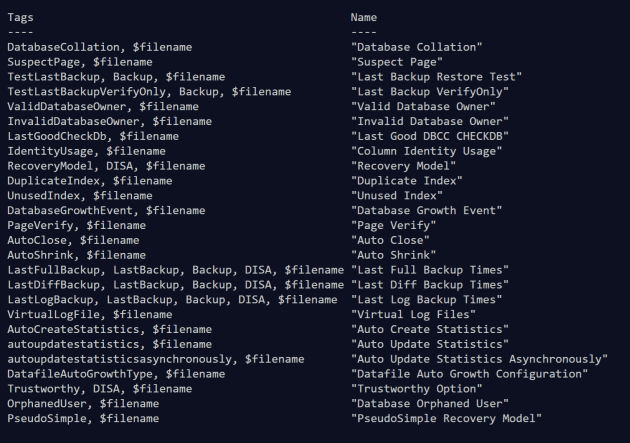Click "Valid Database Owner" text
The width and height of the screenshot is (630, 443).
click(424, 106)
